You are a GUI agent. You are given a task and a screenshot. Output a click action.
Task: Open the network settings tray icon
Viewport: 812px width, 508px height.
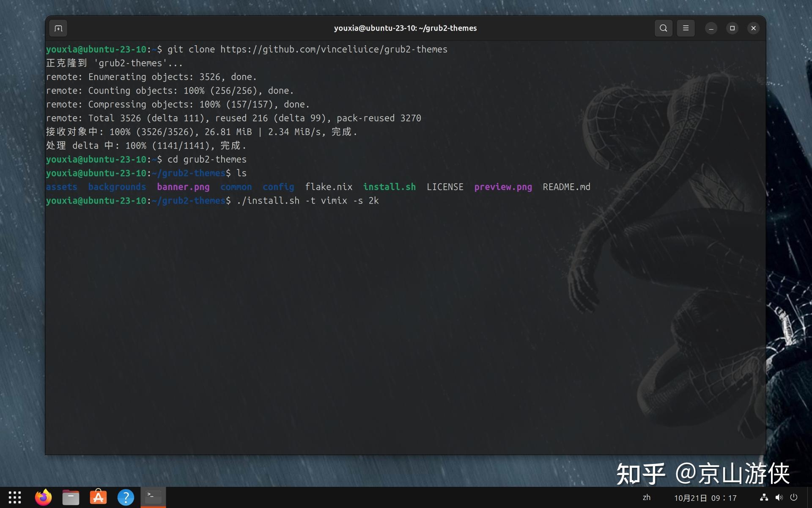(x=765, y=498)
